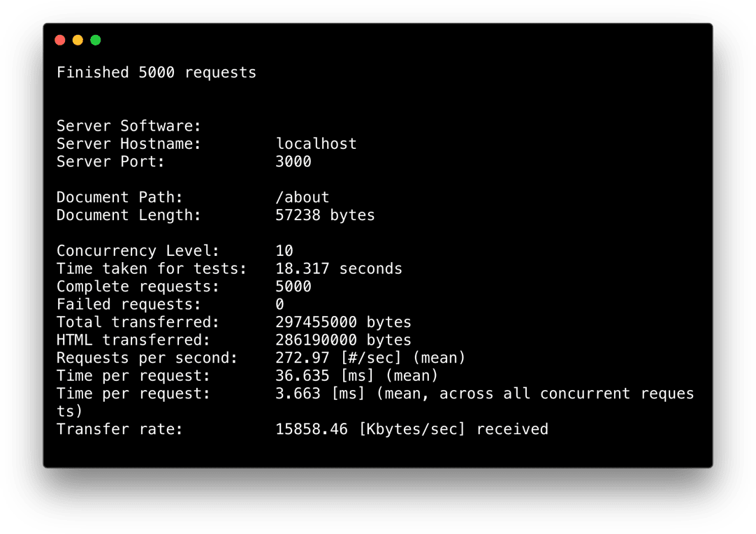Select the '286190000 bytes' value

click(x=343, y=340)
